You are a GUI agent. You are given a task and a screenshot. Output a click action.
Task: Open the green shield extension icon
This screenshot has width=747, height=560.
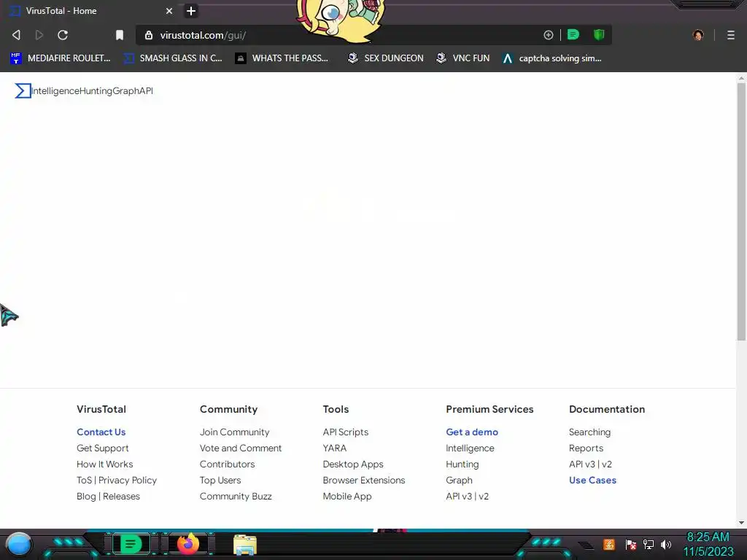point(599,35)
